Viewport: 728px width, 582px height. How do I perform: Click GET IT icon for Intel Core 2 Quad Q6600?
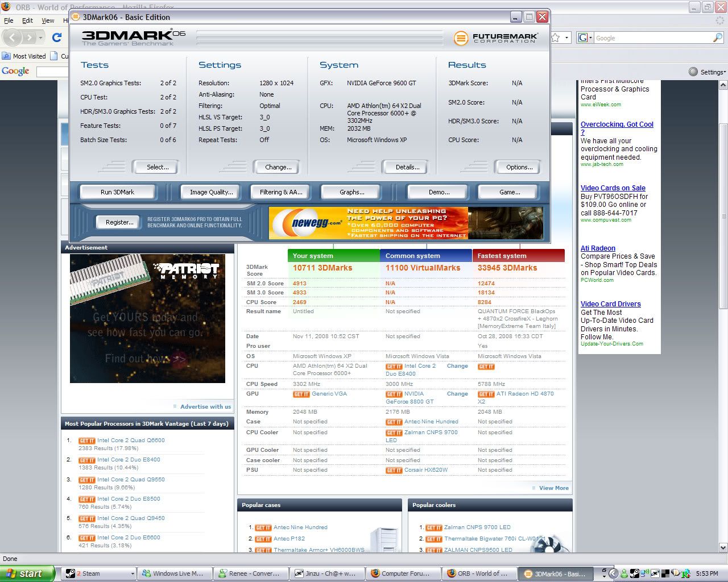click(87, 440)
